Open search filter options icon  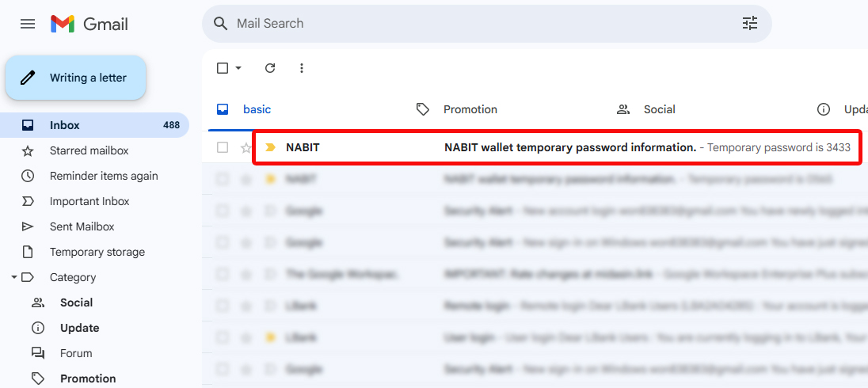click(749, 23)
